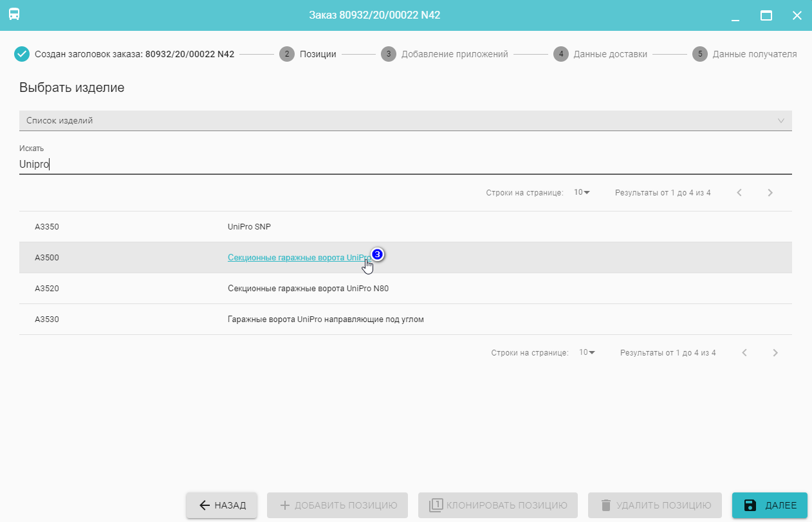This screenshot has height=522, width=812.
Task: Go to top pagination previous page arrow
Action: [x=739, y=193]
